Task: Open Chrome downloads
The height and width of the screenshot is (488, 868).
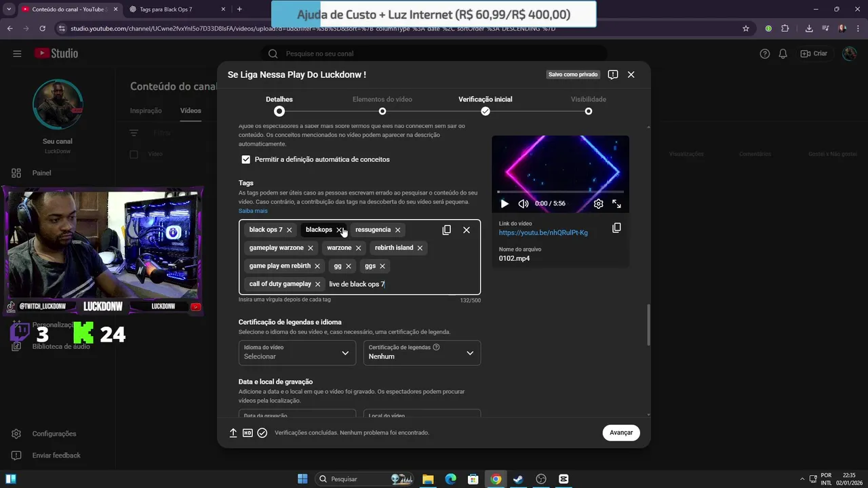Action: click(809, 28)
